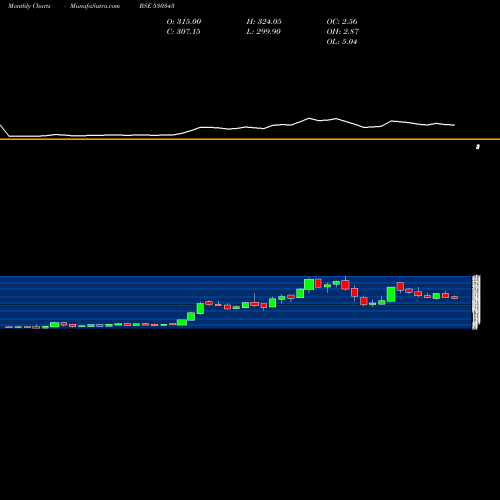The image size is (500, 500).
Task: Click the 'OC: 2.56' value
Action: 342,21
